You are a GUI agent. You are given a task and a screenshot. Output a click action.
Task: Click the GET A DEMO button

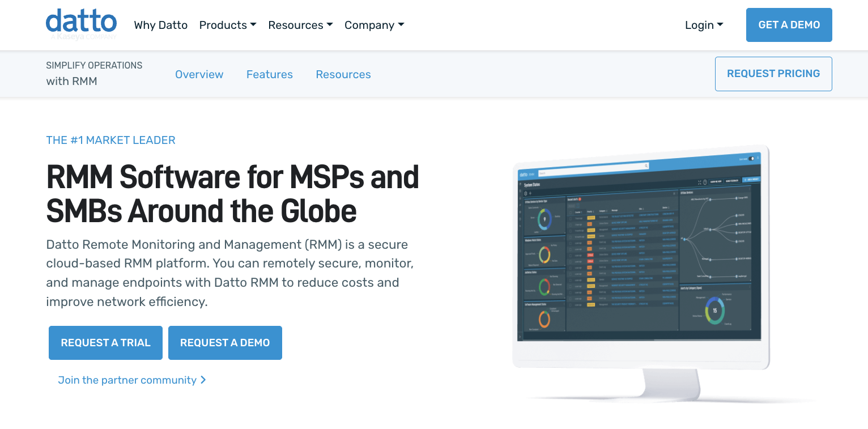click(x=789, y=25)
